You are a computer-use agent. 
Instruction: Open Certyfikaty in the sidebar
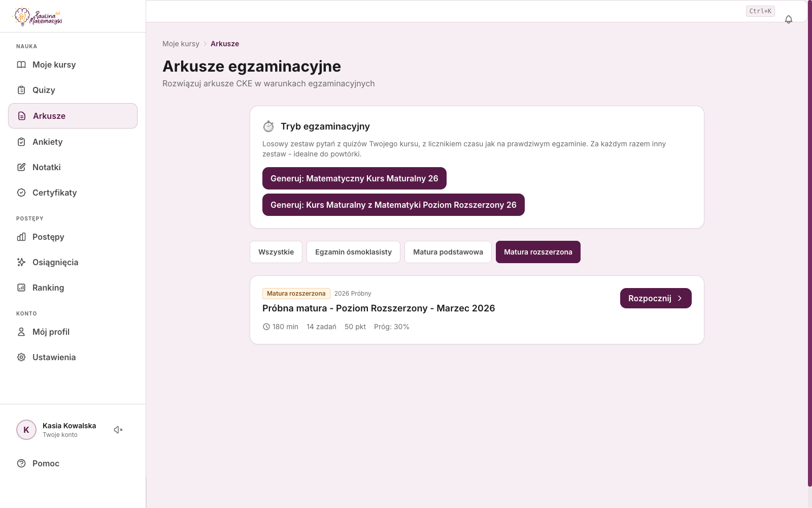point(73,193)
